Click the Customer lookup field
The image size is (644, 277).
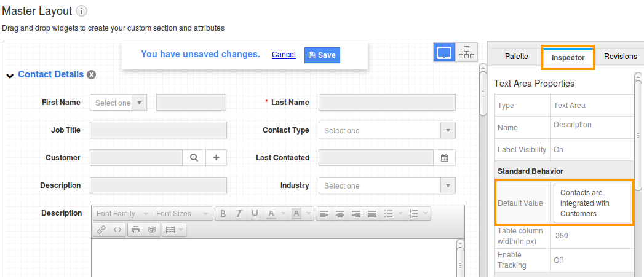point(137,158)
